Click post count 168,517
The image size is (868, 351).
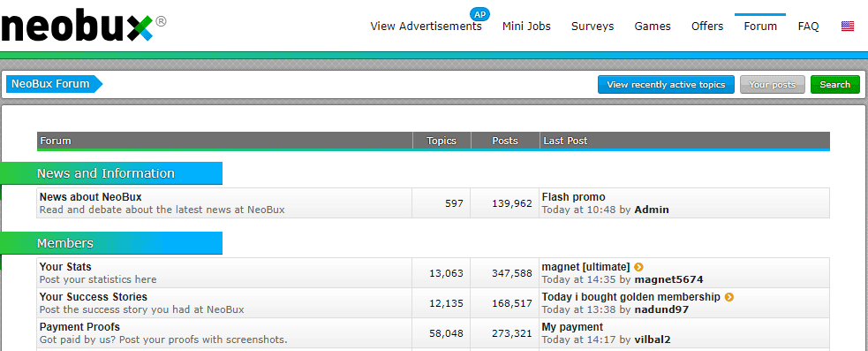tap(512, 303)
